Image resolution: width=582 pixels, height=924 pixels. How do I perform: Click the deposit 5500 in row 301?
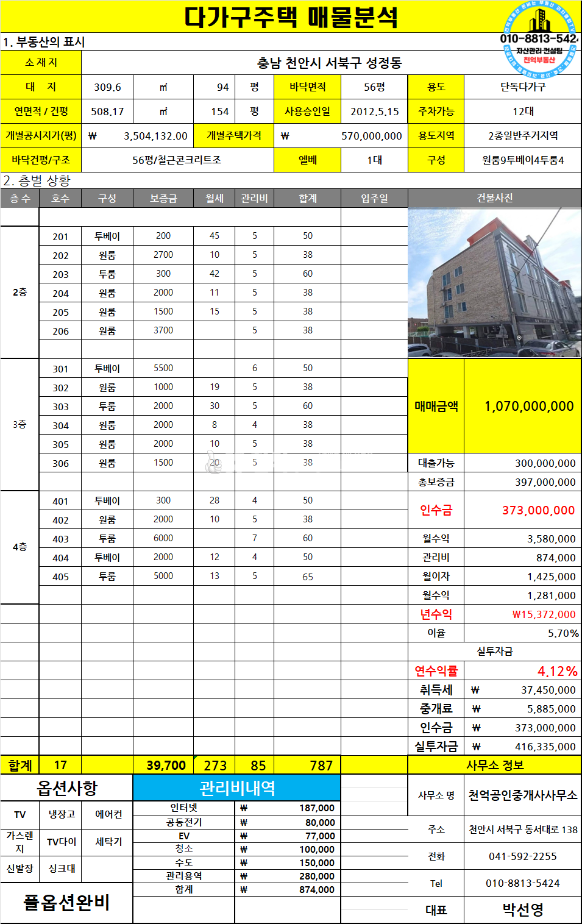pyautogui.click(x=163, y=368)
